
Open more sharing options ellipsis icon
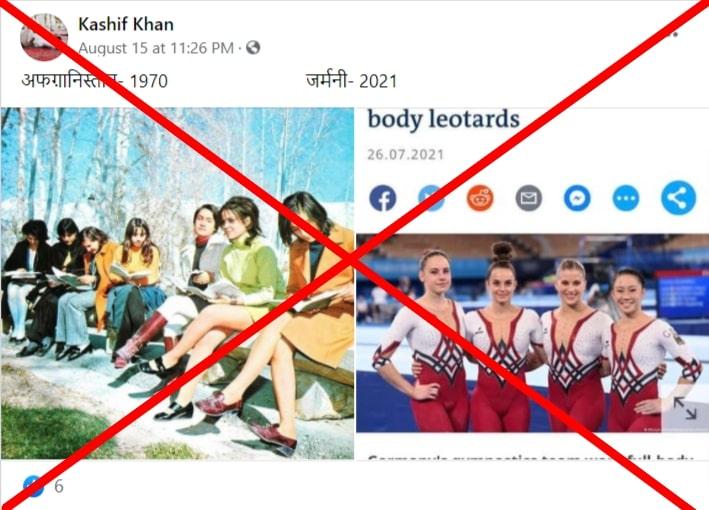tap(626, 198)
